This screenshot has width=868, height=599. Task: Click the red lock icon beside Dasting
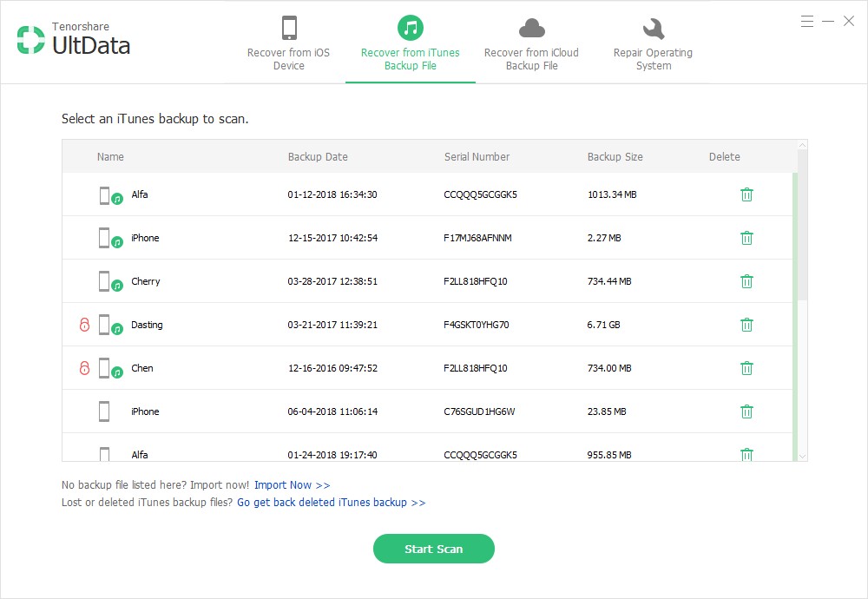click(84, 325)
